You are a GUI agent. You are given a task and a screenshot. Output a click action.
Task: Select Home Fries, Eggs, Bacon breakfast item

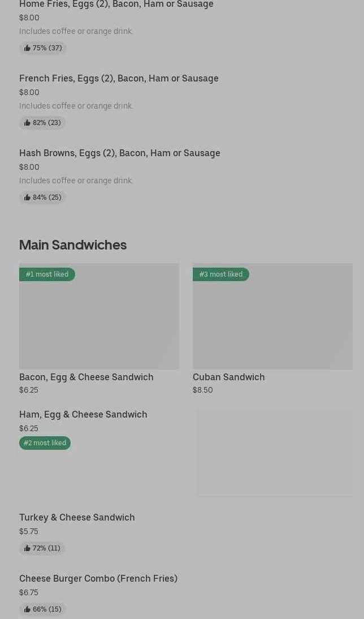(x=116, y=5)
